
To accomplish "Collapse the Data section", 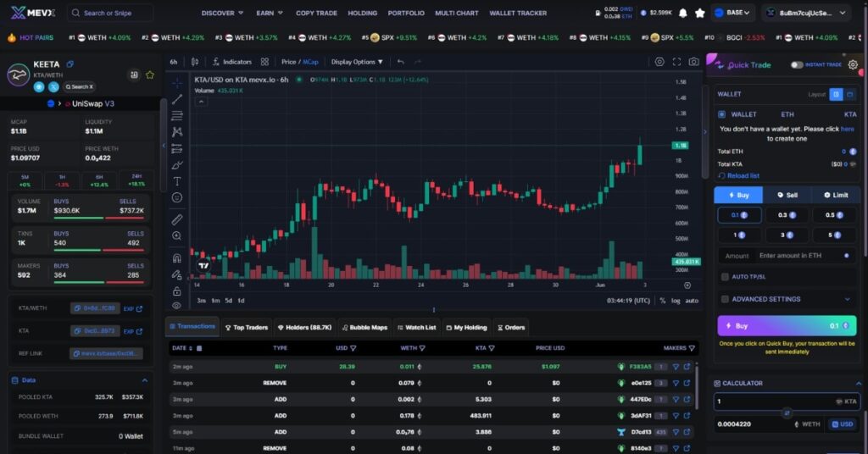I will (144, 380).
